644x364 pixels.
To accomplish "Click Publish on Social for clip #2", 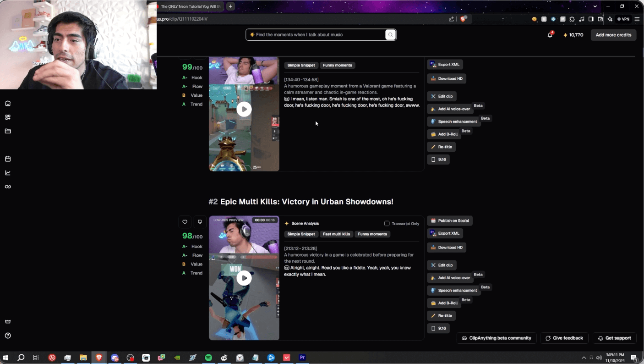I will (450, 221).
